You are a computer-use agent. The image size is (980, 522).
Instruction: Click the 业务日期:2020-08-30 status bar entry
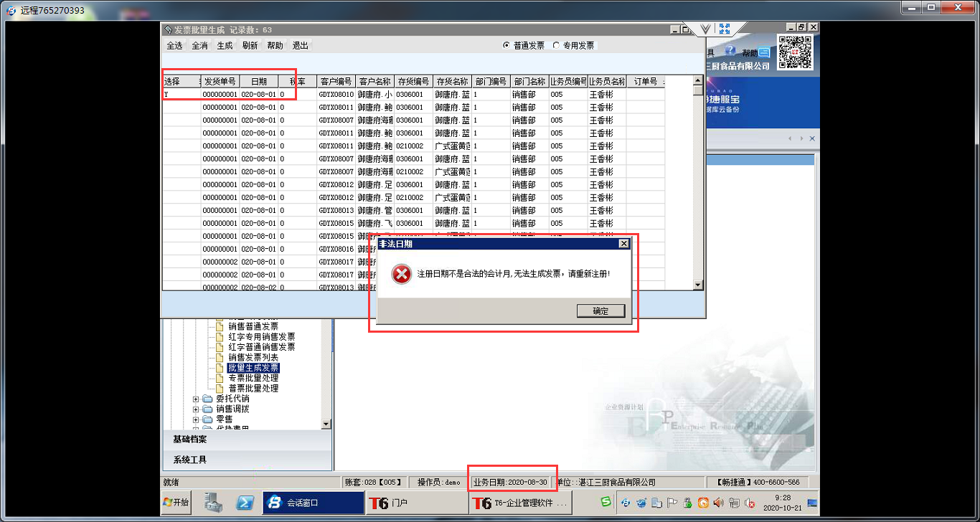pos(511,482)
